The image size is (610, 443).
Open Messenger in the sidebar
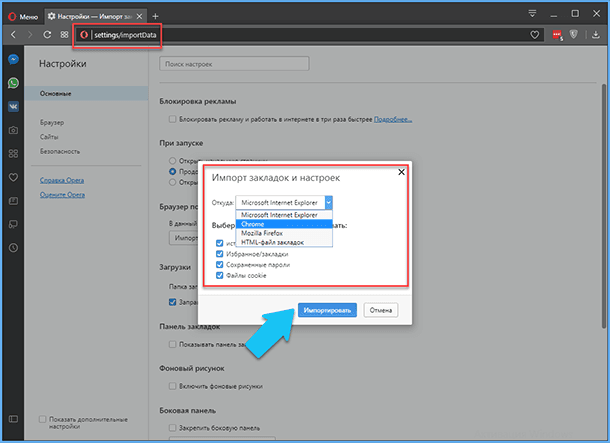click(x=13, y=59)
